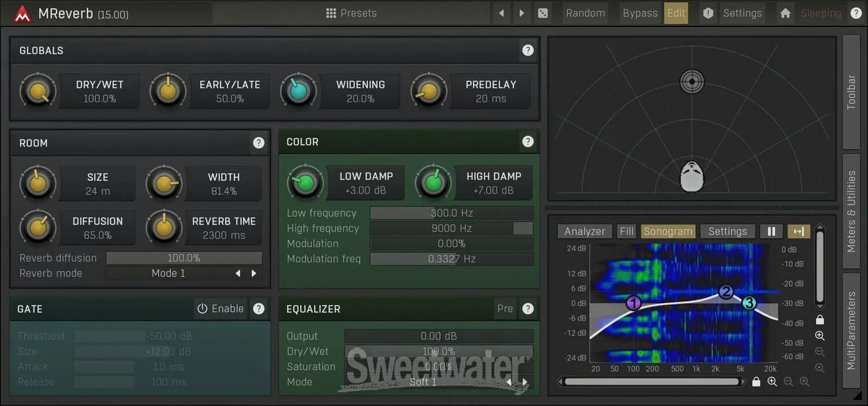Toggle the equalizer Pre button
This screenshot has height=406, width=868.
point(505,309)
